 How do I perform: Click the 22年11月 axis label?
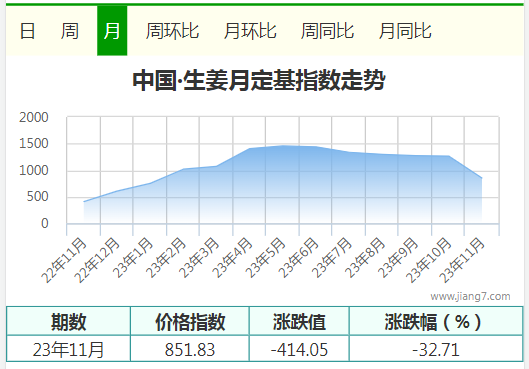tap(64, 260)
